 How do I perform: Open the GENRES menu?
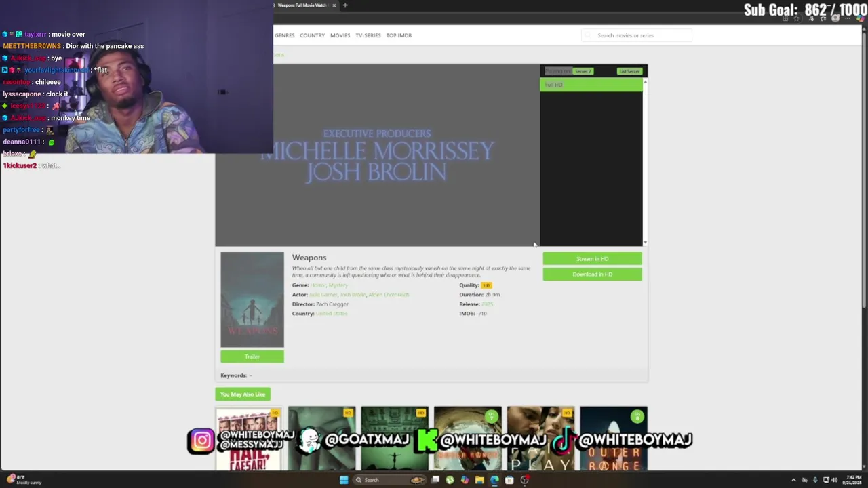click(x=284, y=35)
